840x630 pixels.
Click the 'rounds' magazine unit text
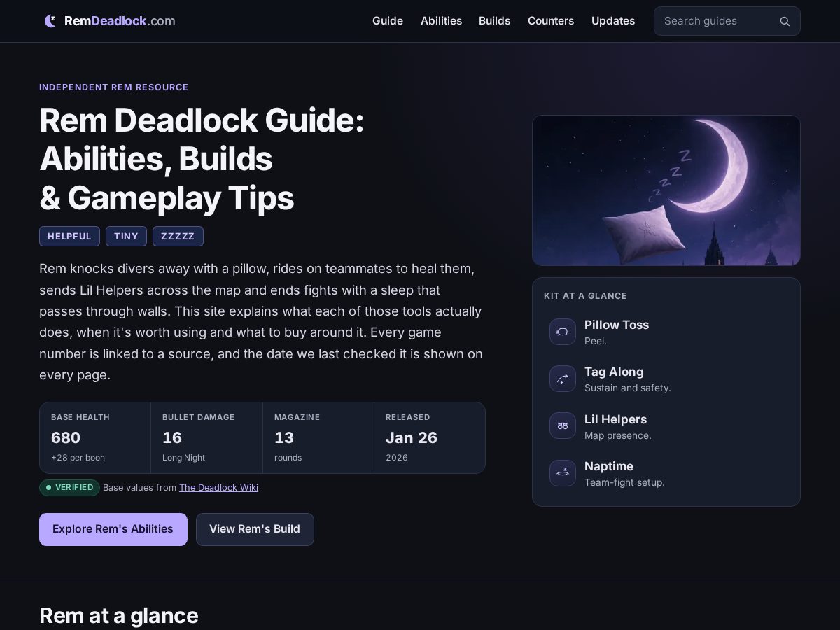(288, 458)
